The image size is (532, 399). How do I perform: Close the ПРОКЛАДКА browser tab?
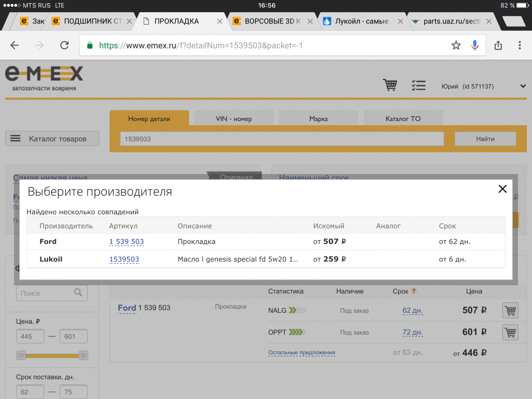(220, 21)
